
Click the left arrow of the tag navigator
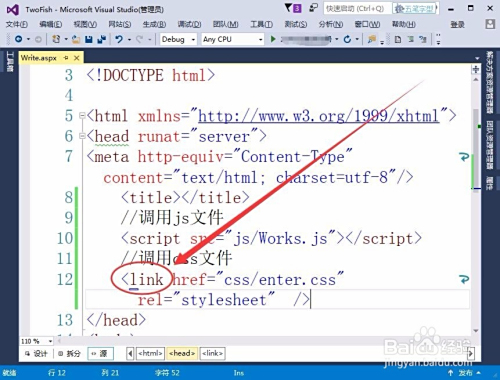pyautogui.click(x=130, y=353)
